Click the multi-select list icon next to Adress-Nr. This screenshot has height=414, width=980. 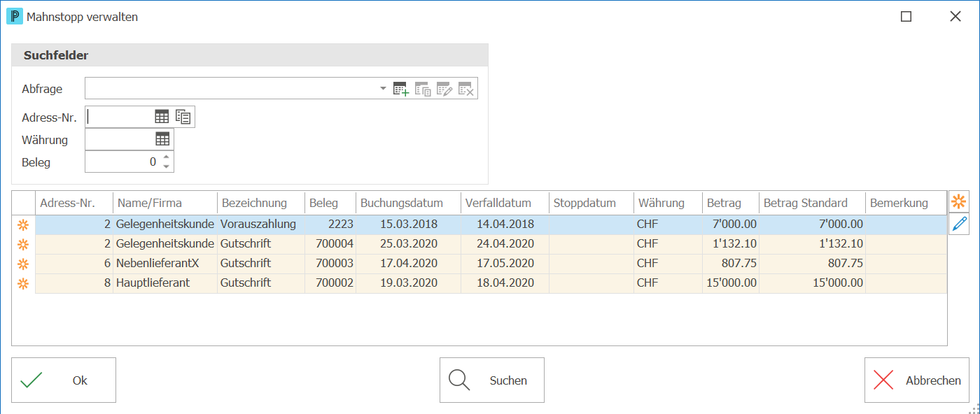tap(183, 117)
